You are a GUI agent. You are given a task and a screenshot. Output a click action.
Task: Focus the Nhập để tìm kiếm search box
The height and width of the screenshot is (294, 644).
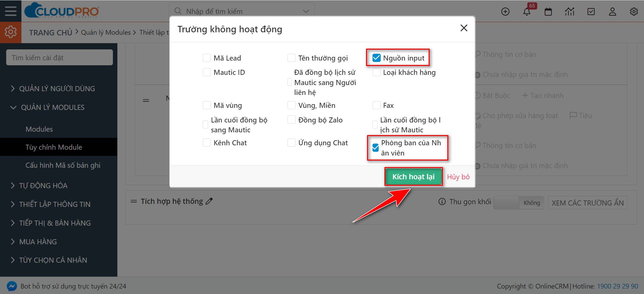coord(242,11)
